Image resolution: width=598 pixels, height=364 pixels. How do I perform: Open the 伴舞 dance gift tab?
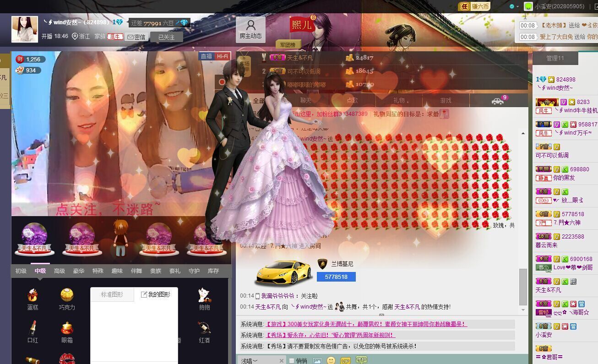click(136, 271)
